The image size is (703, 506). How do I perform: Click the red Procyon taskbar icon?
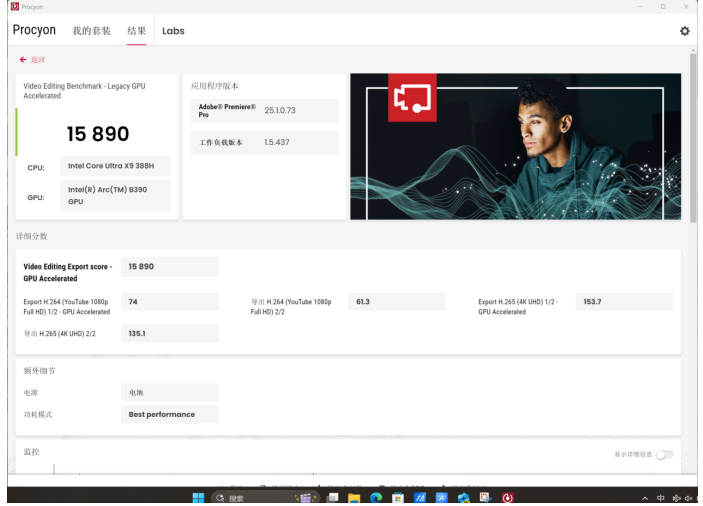pyautogui.click(x=507, y=497)
